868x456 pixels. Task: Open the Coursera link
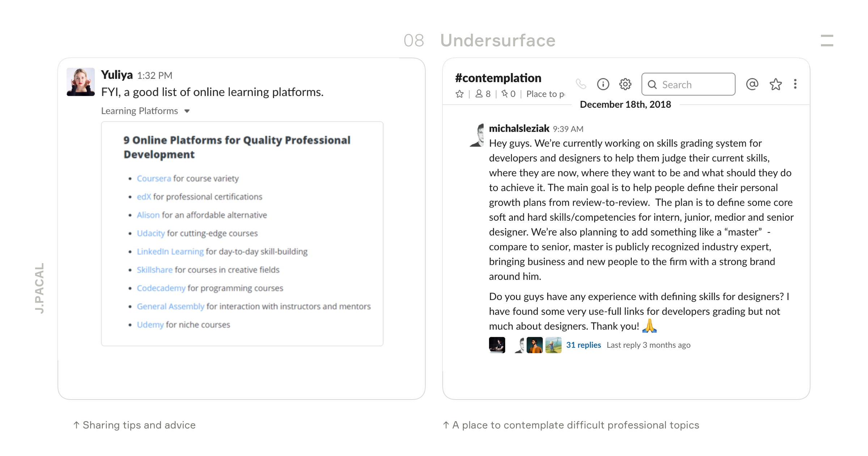(x=154, y=178)
